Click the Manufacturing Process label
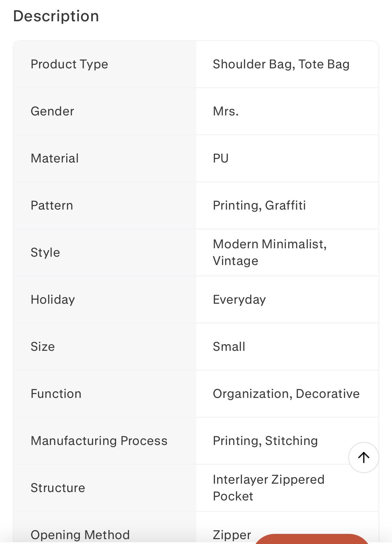392x544 pixels. [x=99, y=441]
